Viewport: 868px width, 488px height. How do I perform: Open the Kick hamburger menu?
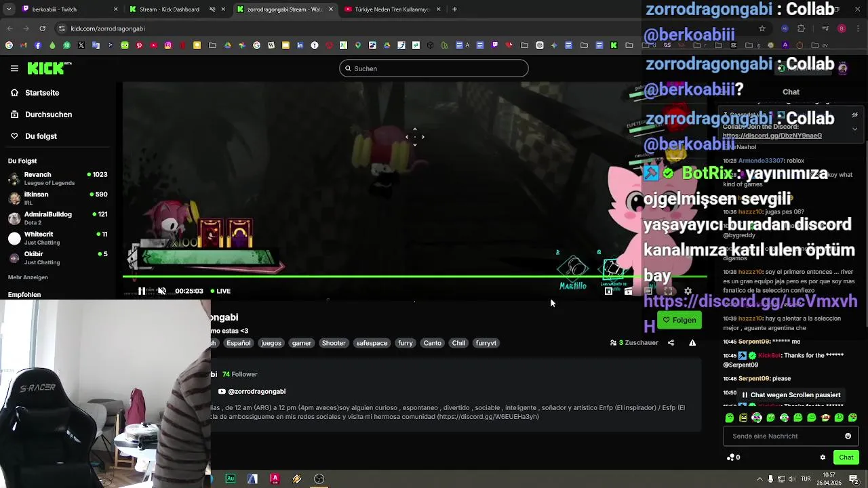[x=14, y=68]
